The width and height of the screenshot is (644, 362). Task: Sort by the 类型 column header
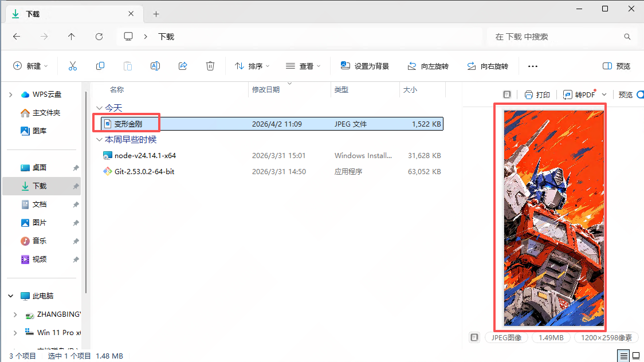341,89
